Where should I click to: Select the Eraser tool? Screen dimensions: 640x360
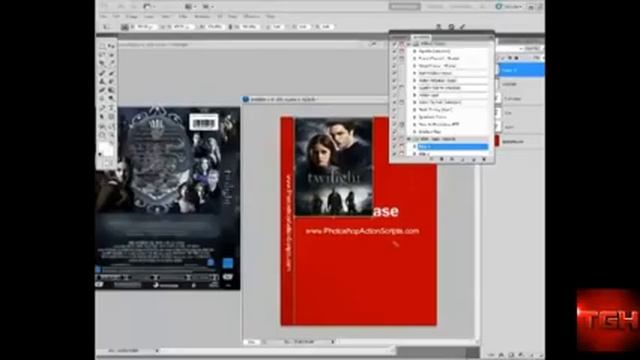pyautogui.click(x=102, y=91)
